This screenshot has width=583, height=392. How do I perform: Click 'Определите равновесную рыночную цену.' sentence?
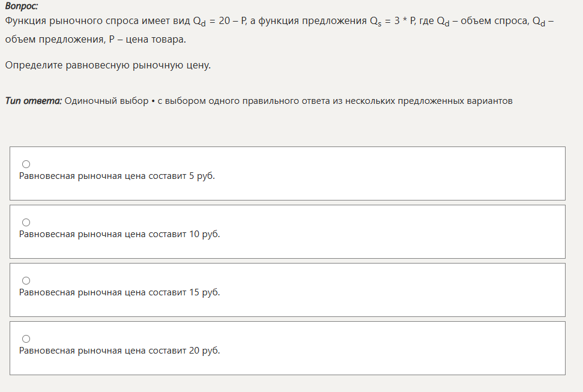[x=108, y=65]
